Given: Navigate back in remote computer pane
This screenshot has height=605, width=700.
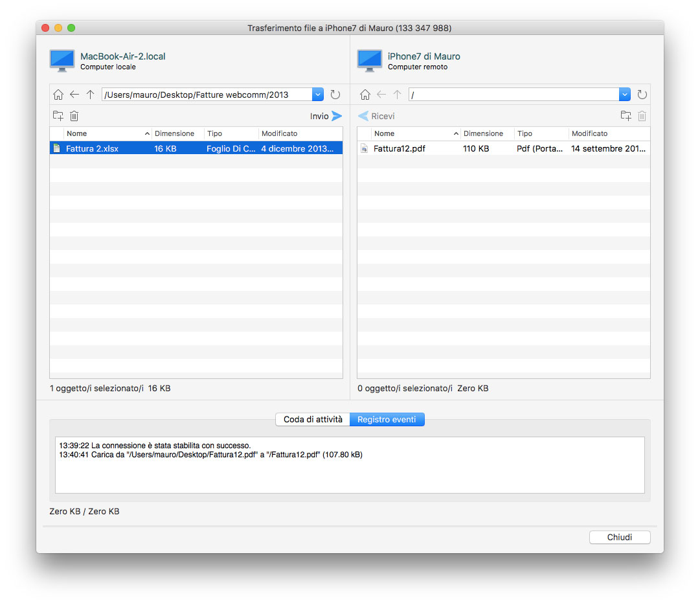Looking at the screenshot, I should click(x=381, y=95).
